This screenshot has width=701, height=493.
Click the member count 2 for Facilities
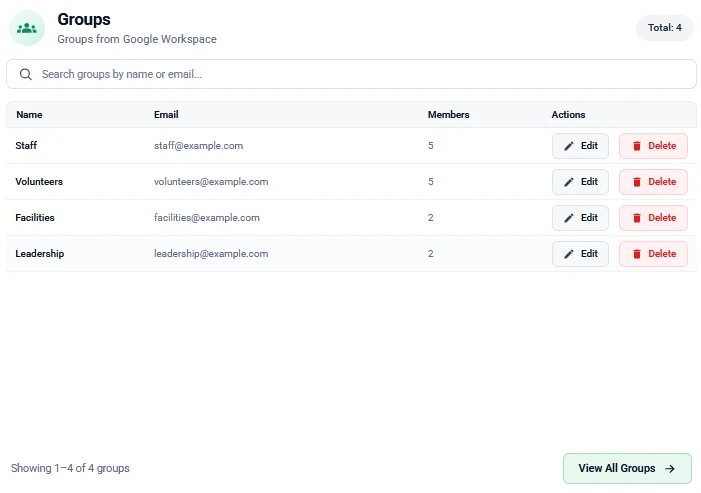pyautogui.click(x=431, y=218)
